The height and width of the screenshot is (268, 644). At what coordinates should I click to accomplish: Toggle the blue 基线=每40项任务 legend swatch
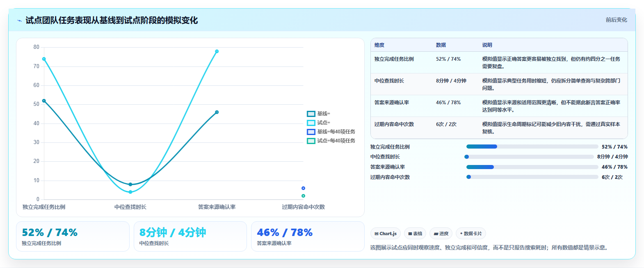[x=311, y=132]
